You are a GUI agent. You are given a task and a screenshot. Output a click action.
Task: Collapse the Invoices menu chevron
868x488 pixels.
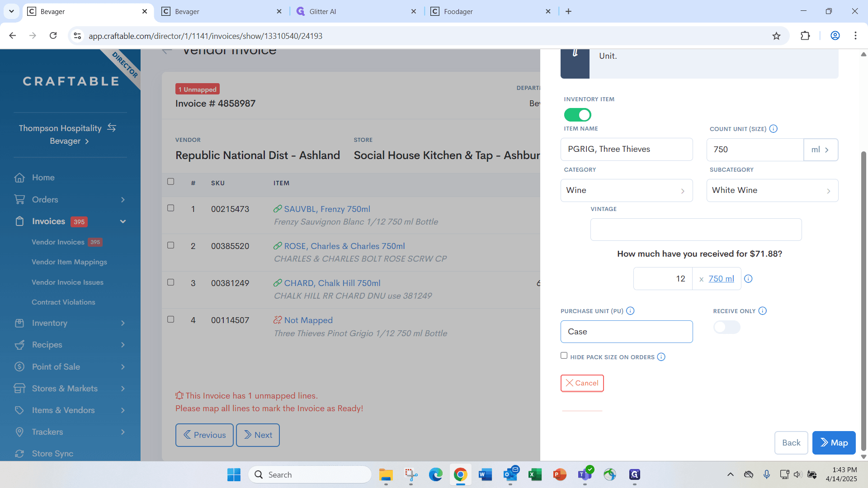[123, 221]
